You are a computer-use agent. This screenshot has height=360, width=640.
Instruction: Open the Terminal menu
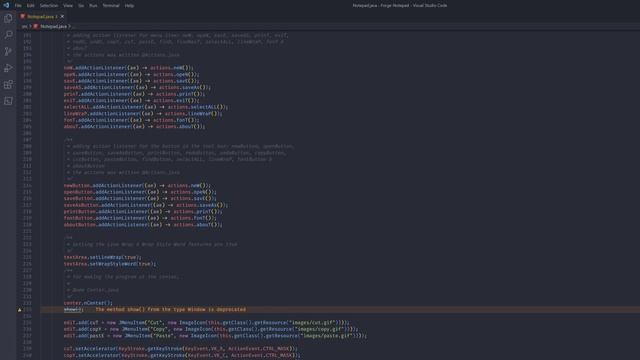tap(111, 6)
